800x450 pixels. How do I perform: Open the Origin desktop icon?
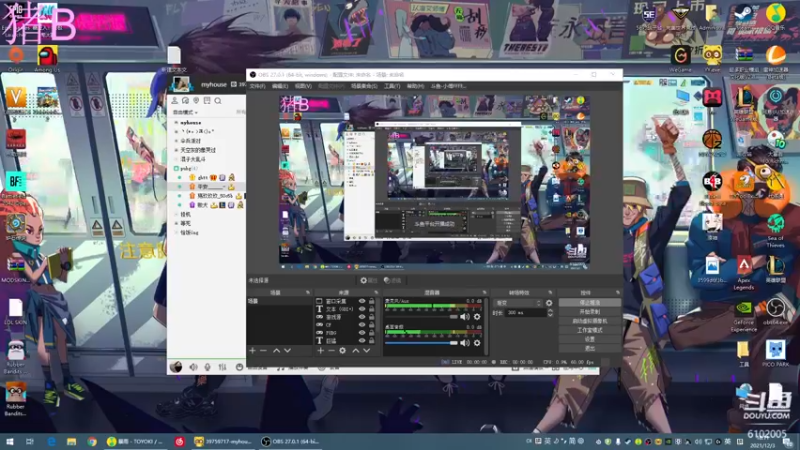(x=16, y=58)
